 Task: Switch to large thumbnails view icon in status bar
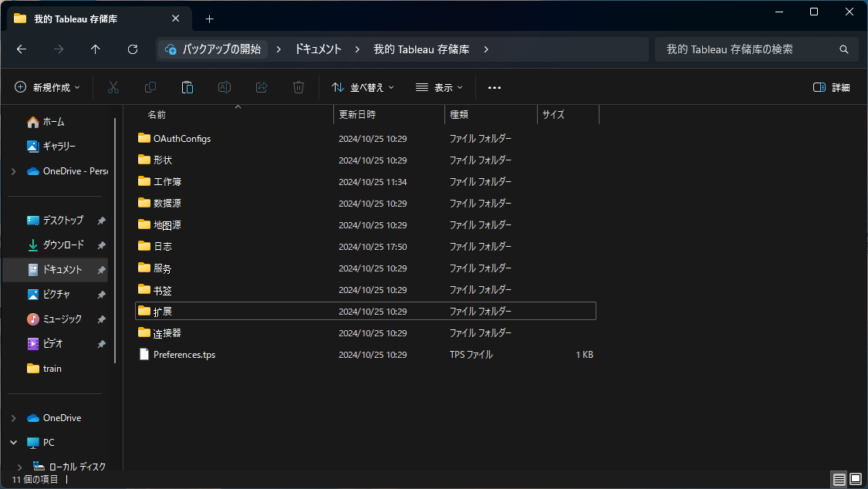(x=856, y=479)
